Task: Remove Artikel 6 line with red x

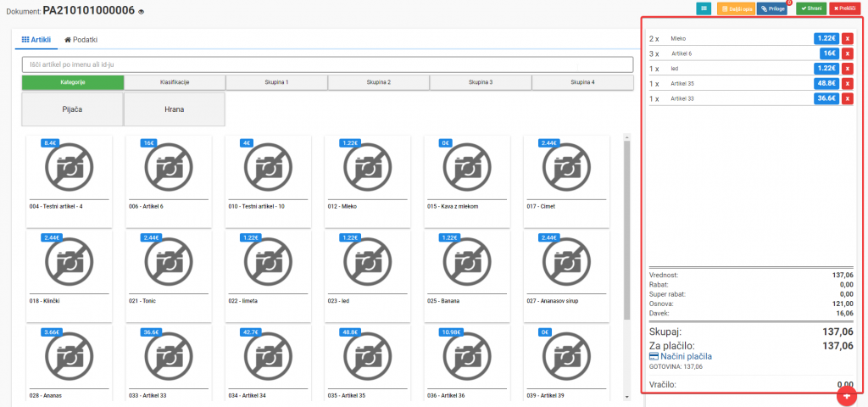Action: 848,53
